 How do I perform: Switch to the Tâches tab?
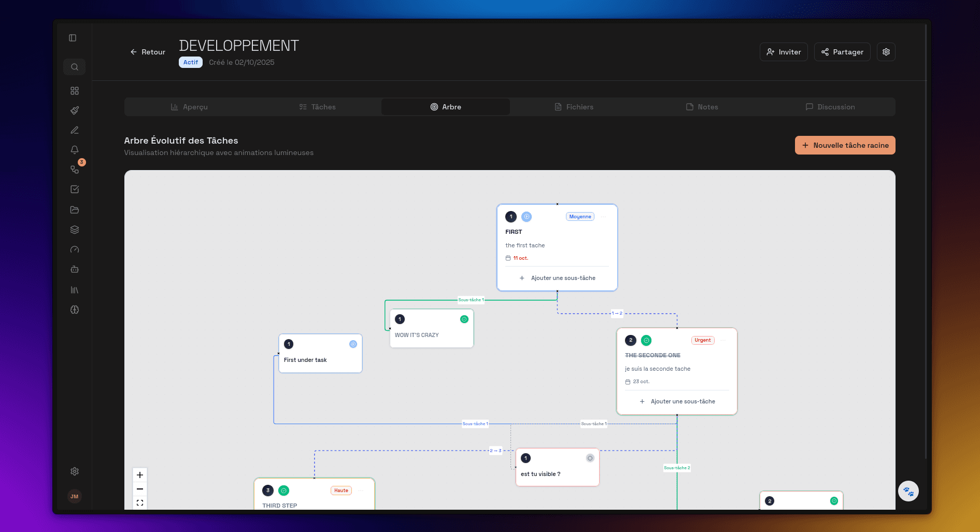tap(317, 107)
